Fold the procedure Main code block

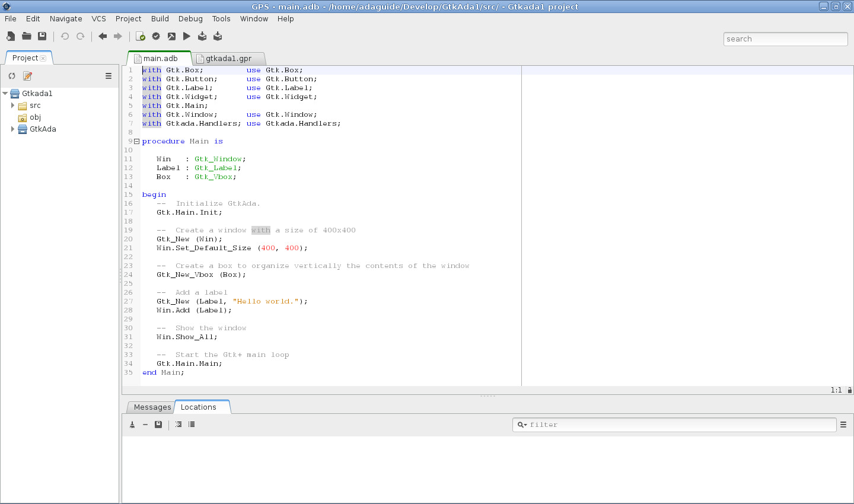136,142
